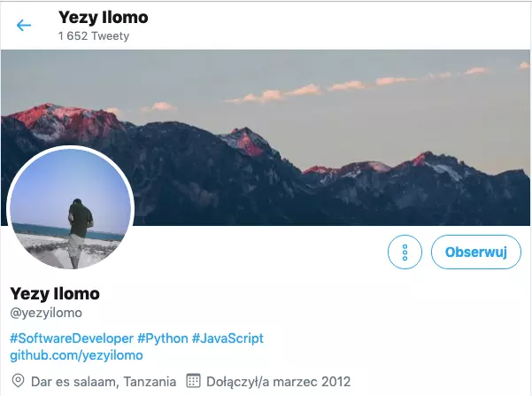
Task: Click the person standing in the avatar photo
Action: point(80,233)
